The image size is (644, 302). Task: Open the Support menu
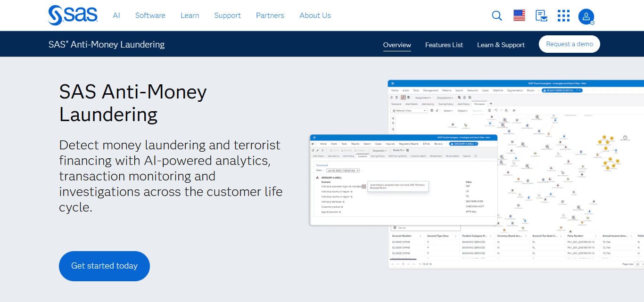(227, 15)
